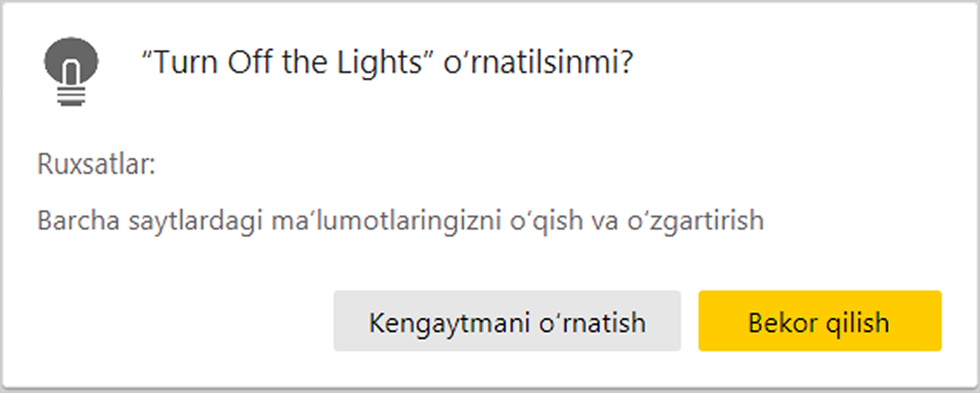Click the word "o'rnatilsinmi?" in the title
Image resolution: width=980 pixels, height=393 pixels.
tap(538, 62)
